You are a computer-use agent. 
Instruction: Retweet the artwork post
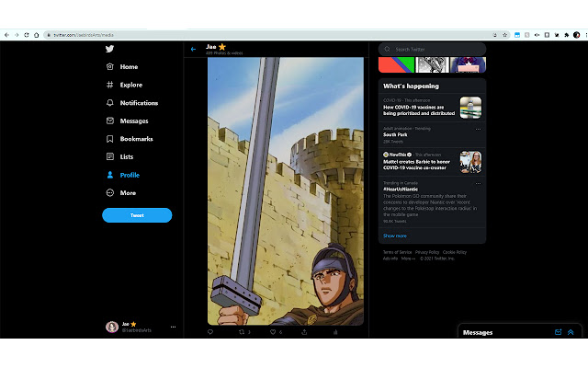click(x=242, y=332)
